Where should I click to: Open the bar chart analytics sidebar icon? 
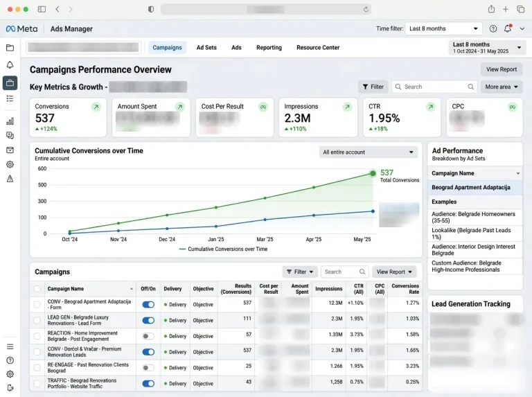point(10,121)
